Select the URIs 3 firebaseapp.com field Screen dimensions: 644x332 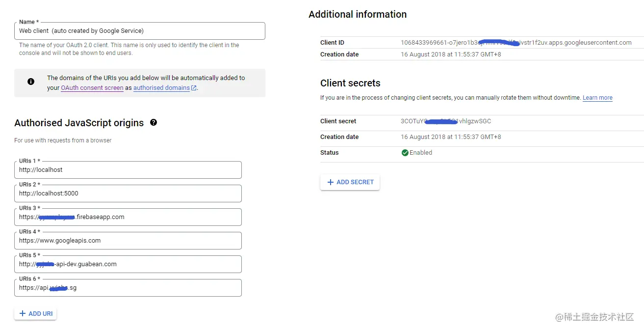[128, 217]
